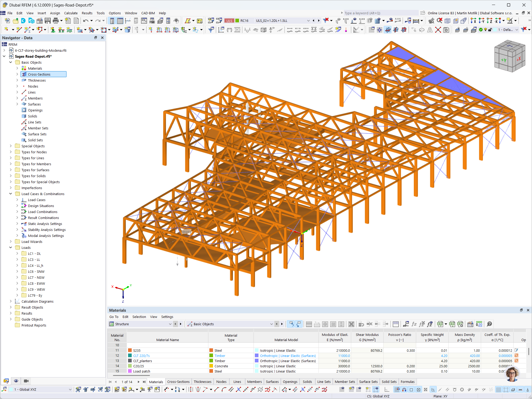Toggle the eye visibility icon at bottom left
The width and height of the screenshot is (532, 399).
pyautogui.click(x=16, y=381)
